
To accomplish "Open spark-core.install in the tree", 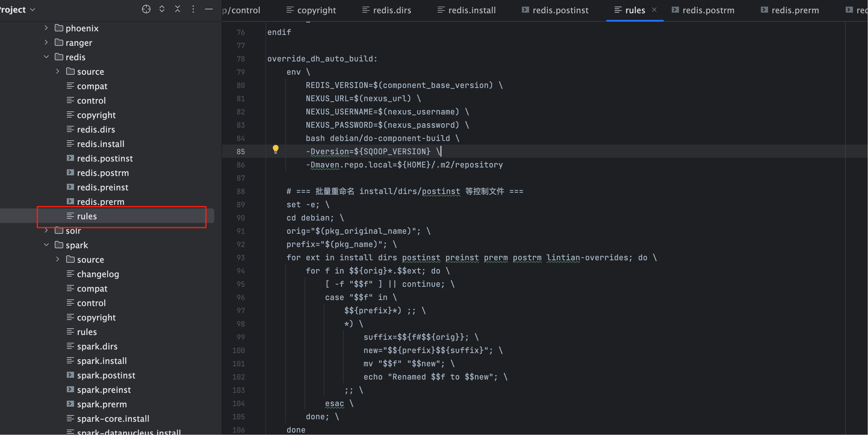I will (x=113, y=419).
